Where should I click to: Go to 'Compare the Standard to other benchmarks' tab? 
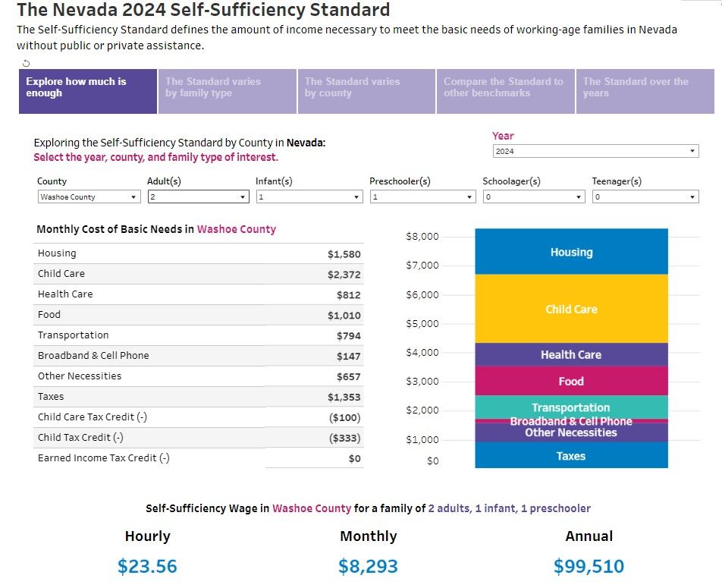[505, 92]
